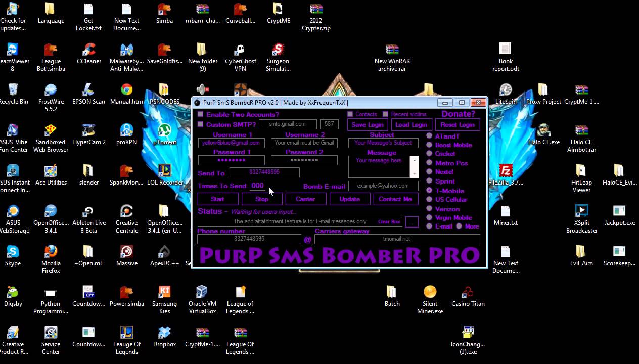Click the Bomb E-mail input field

[383, 186]
